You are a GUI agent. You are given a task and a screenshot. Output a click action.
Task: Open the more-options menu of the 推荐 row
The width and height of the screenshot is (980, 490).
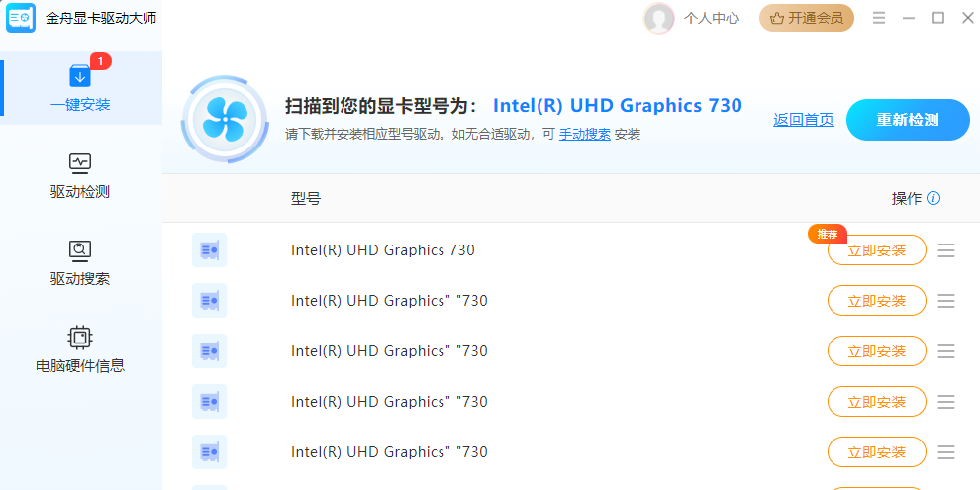point(946,250)
